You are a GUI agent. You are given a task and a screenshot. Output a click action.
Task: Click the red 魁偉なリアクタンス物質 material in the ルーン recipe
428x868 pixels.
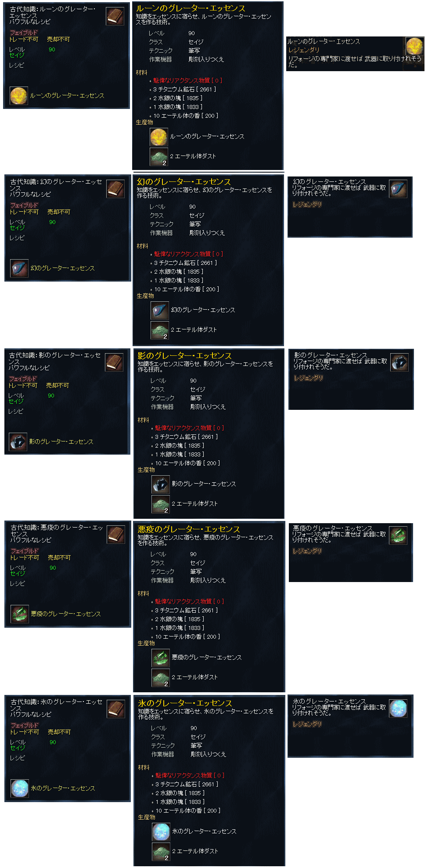tap(187, 80)
